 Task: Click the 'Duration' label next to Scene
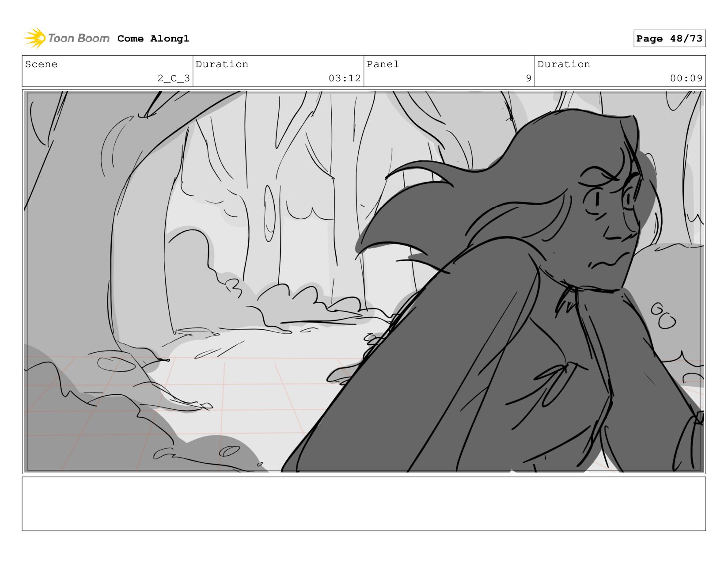pyautogui.click(x=222, y=64)
